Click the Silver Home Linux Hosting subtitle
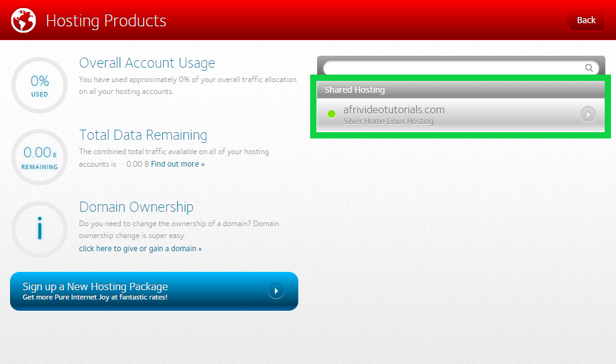This screenshot has height=364, width=616. [388, 122]
